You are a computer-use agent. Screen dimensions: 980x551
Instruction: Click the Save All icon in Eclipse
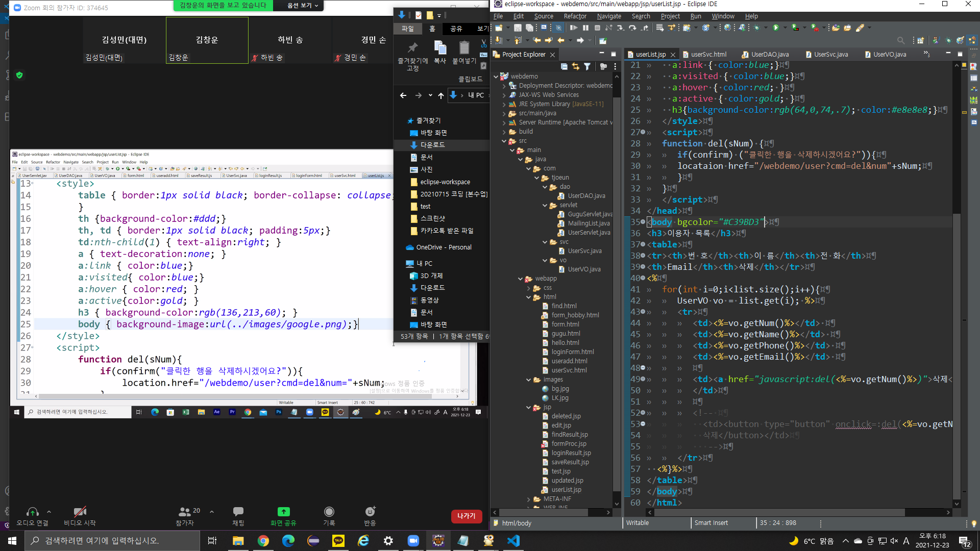pos(529,28)
